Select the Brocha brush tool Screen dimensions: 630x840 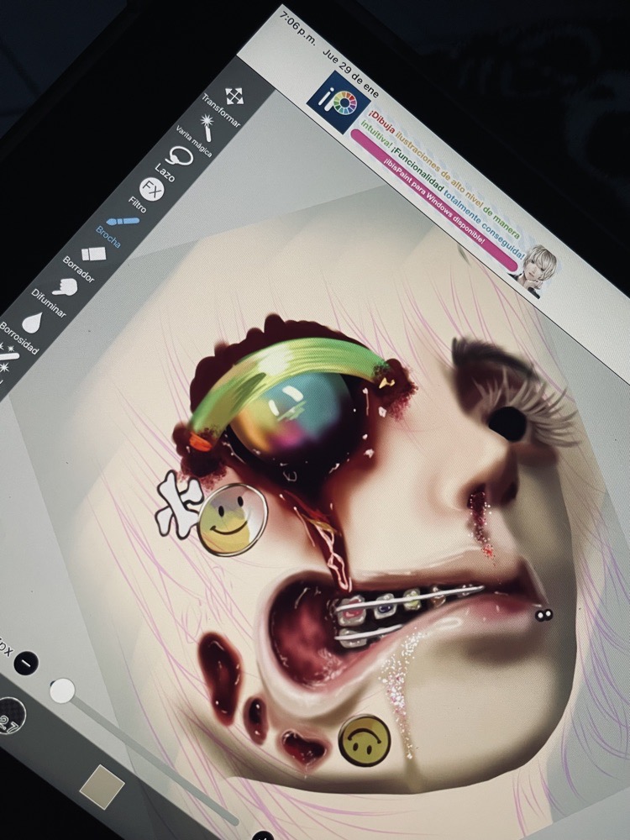click(123, 222)
